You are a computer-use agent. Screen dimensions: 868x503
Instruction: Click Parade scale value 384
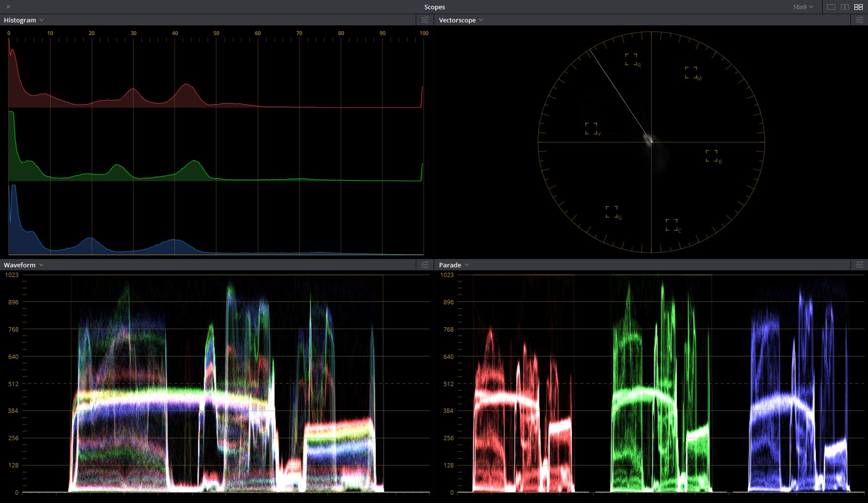(x=448, y=411)
